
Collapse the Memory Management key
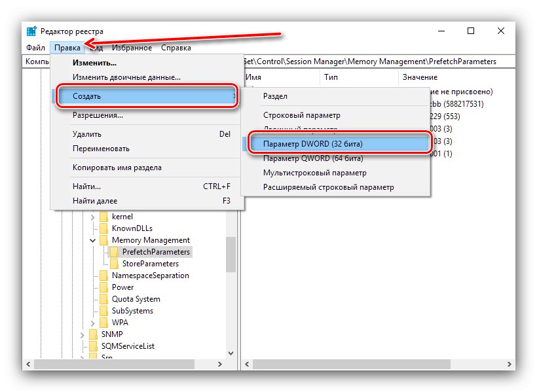(x=92, y=240)
